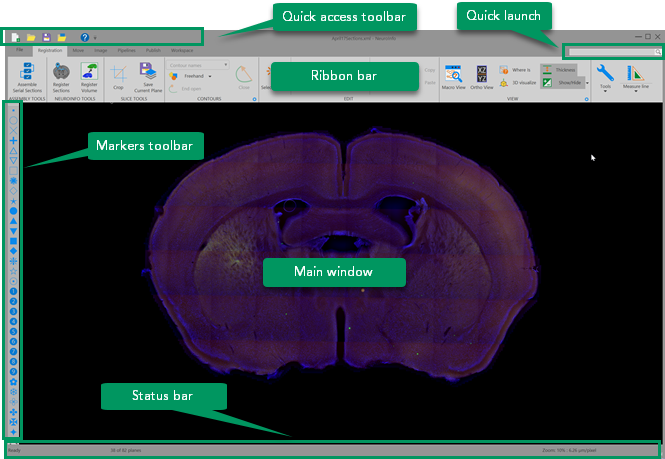Toggle the Thickness option
This screenshot has height=459, width=665.
[x=557, y=70]
